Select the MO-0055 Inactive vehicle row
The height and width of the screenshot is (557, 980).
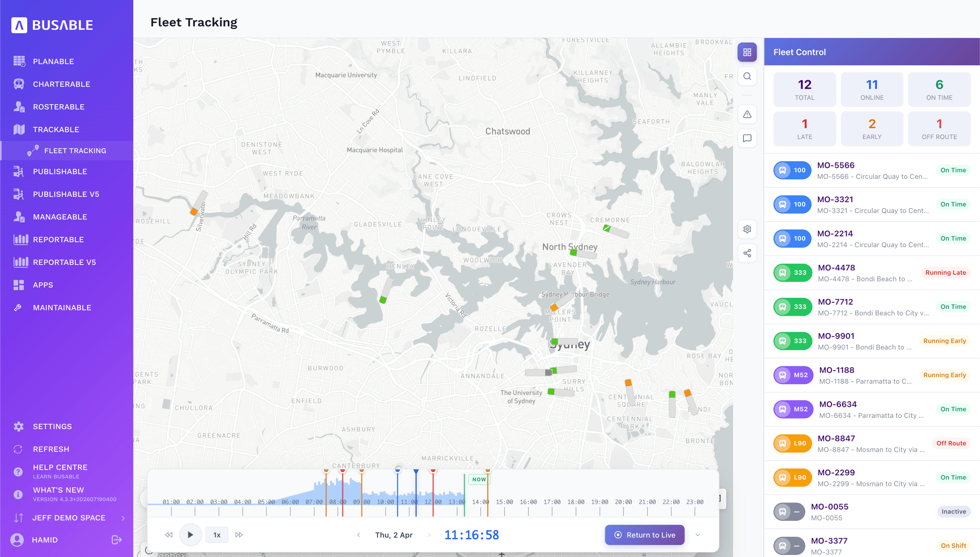pos(872,512)
